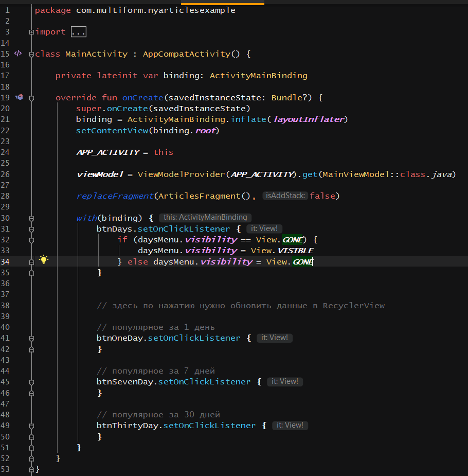Click line number 28 in the gutter

tap(5, 196)
